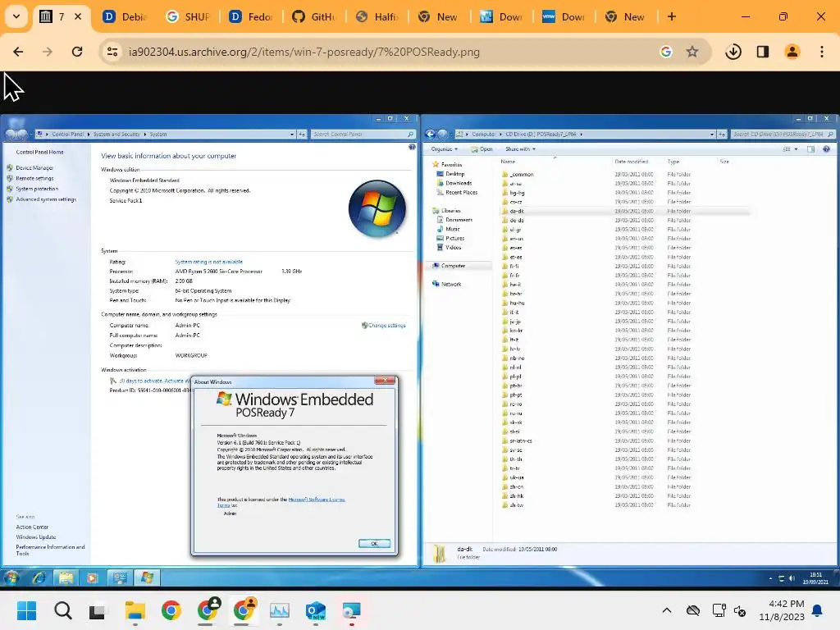This screenshot has width=840, height=630.
Task: Select the bg-bg folder
Action: coord(517,193)
